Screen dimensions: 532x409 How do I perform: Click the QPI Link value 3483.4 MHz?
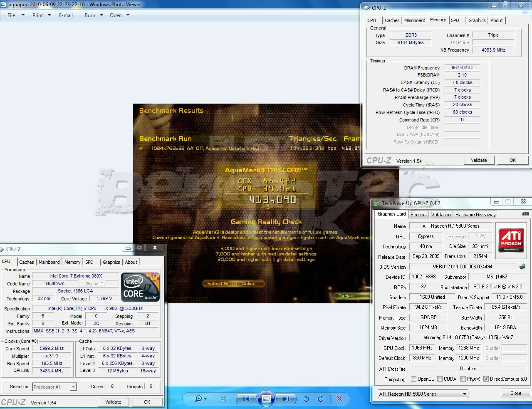coord(52,371)
